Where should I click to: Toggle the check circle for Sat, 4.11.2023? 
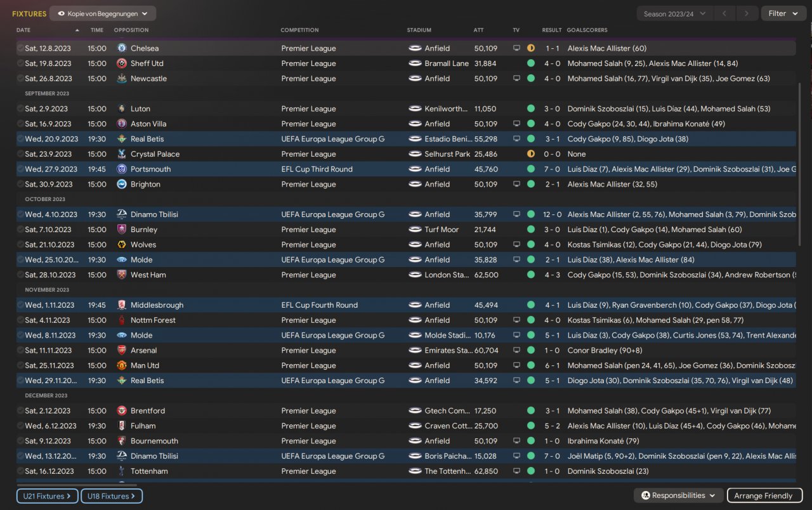(x=21, y=320)
